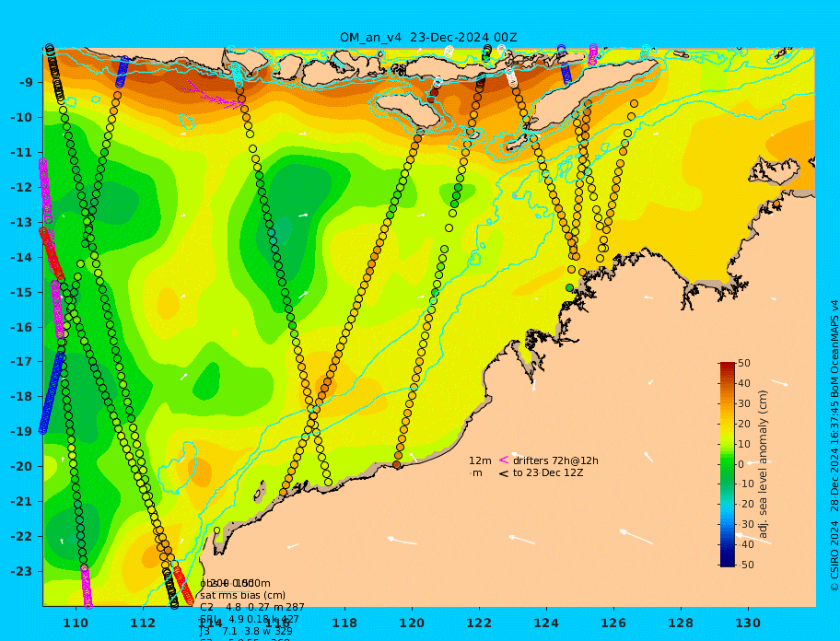Screen dimensions: 840x641
Task: Click latitude axis label -22
Action: point(21,536)
